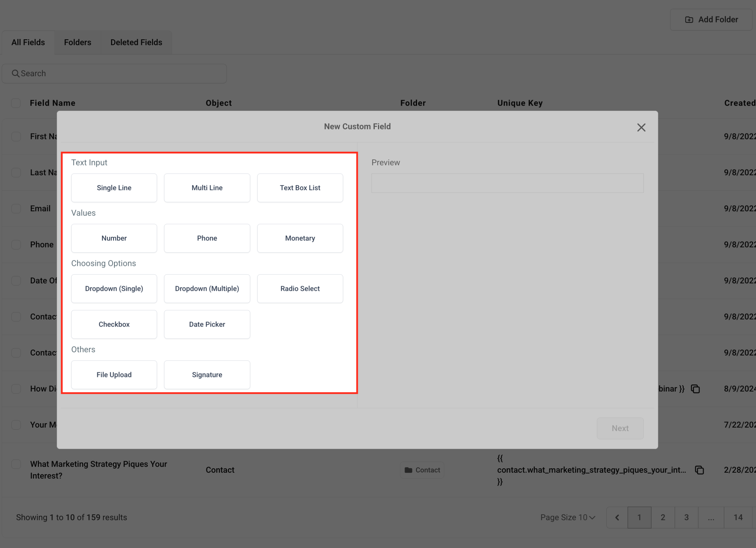Click the search magnifier icon
Viewport: 756px width, 548px height.
[16, 73]
